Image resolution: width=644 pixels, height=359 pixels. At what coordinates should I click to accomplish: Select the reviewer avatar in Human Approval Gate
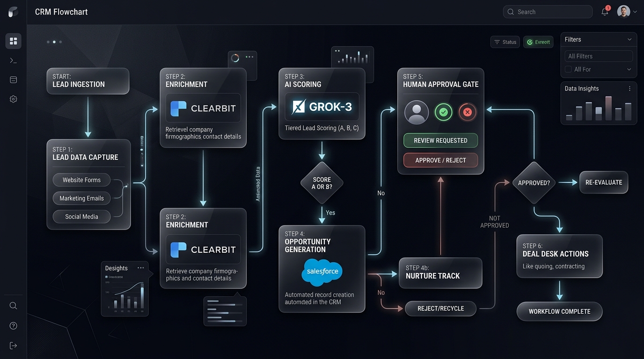click(x=416, y=112)
